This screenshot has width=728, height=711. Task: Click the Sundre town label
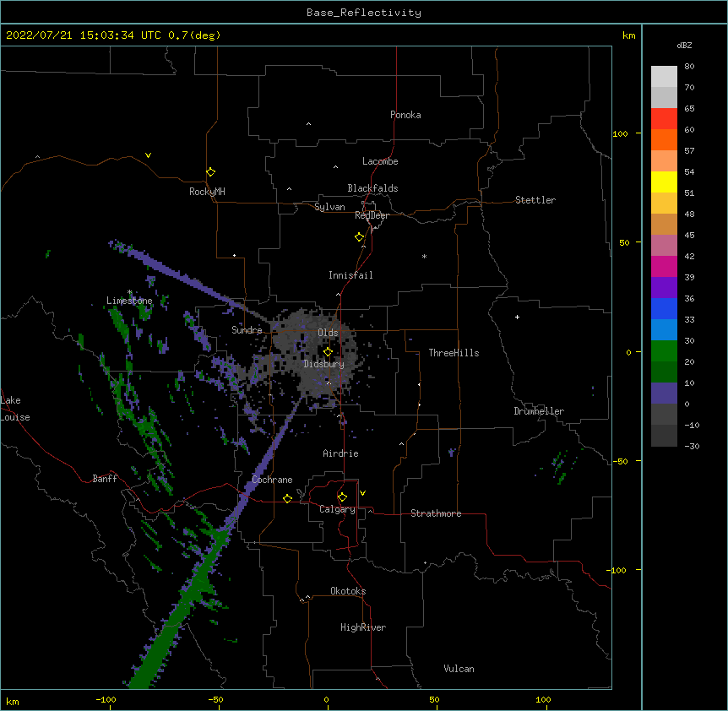coord(247,330)
